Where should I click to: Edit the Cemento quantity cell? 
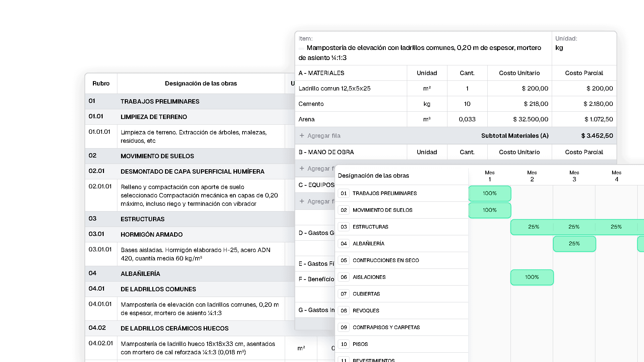467,104
